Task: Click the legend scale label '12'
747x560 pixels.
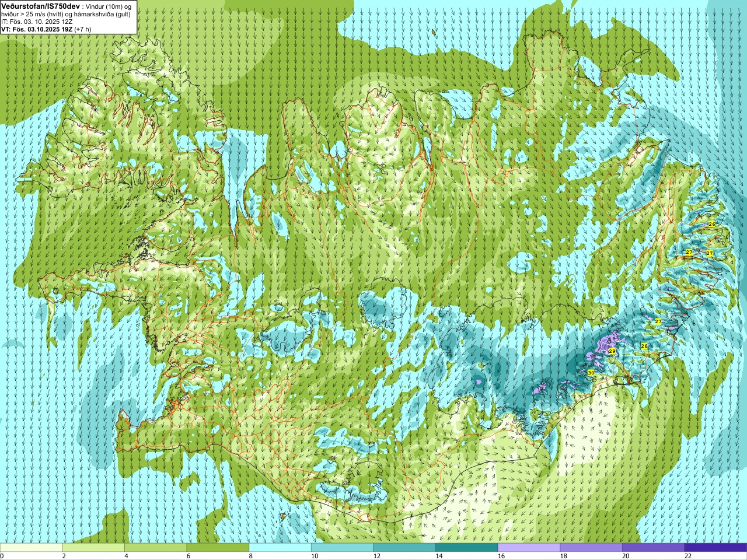Action: click(377, 556)
